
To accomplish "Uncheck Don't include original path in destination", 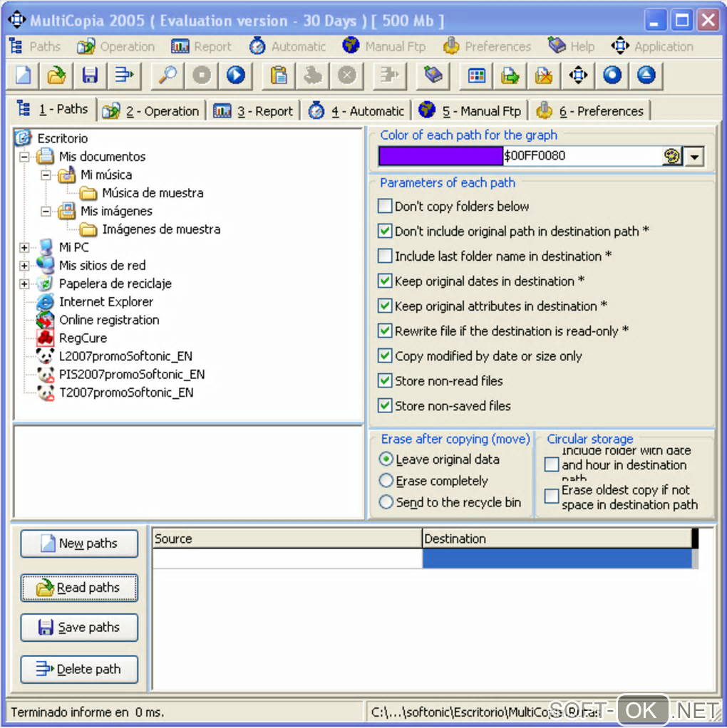I will click(385, 231).
